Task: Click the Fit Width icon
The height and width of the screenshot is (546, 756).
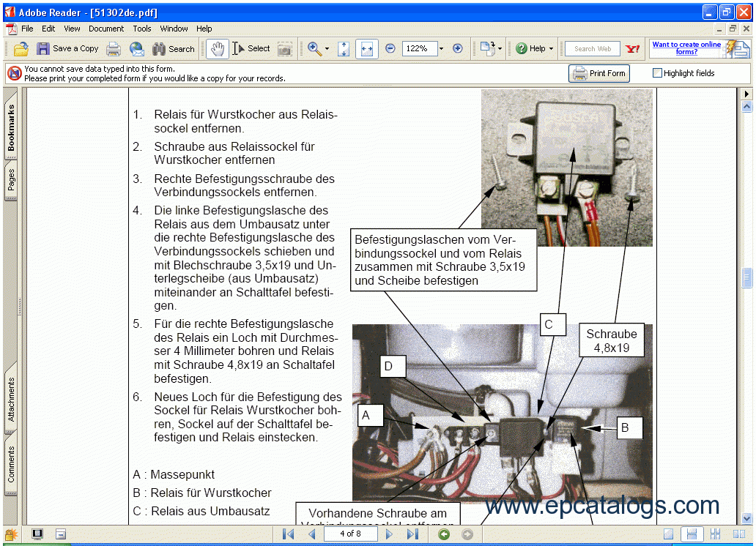Action: click(x=367, y=49)
